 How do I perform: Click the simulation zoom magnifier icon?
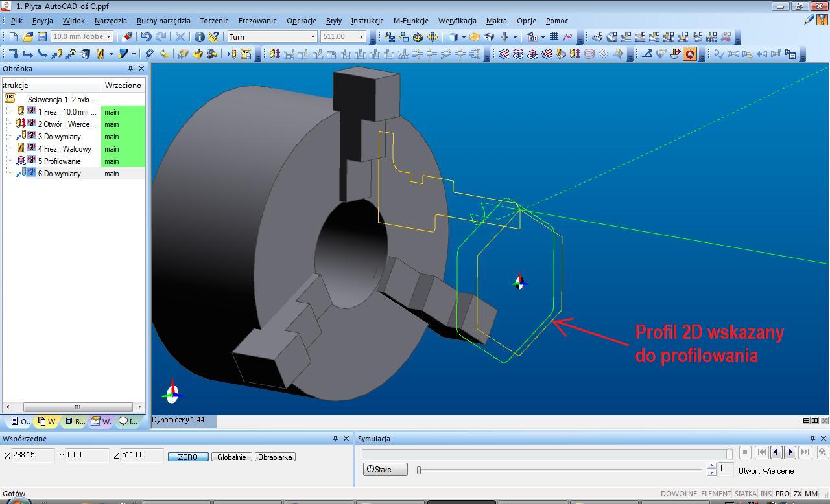(x=823, y=452)
